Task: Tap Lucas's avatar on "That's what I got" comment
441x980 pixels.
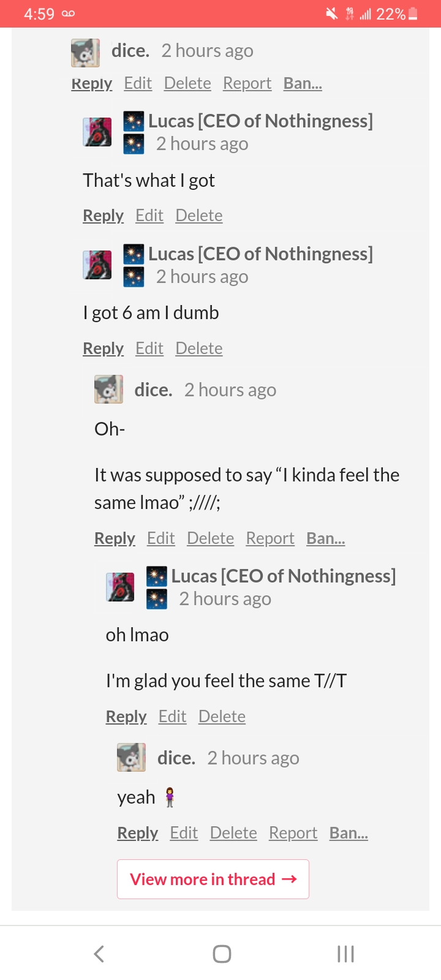Action: click(x=97, y=132)
